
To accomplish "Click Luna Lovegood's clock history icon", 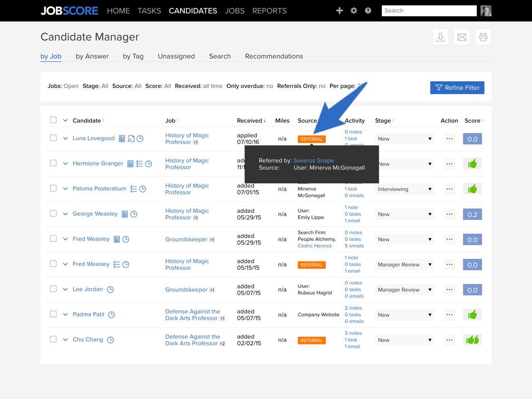I will click(x=140, y=138).
